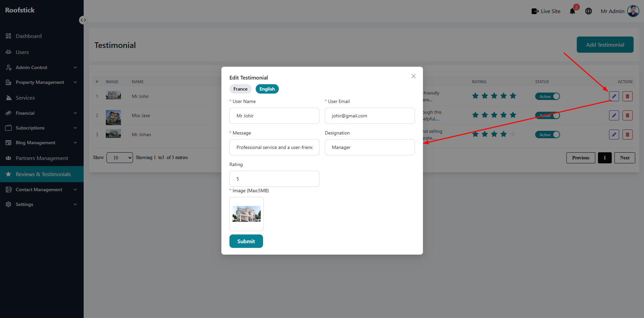Open Partners Management in the sidebar
Viewport: 644px width, 318px height.
(42, 158)
